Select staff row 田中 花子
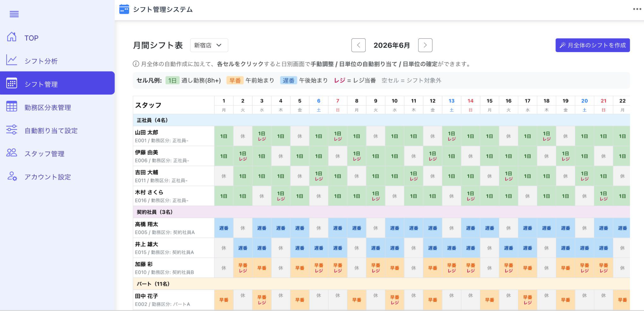 (x=173, y=300)
